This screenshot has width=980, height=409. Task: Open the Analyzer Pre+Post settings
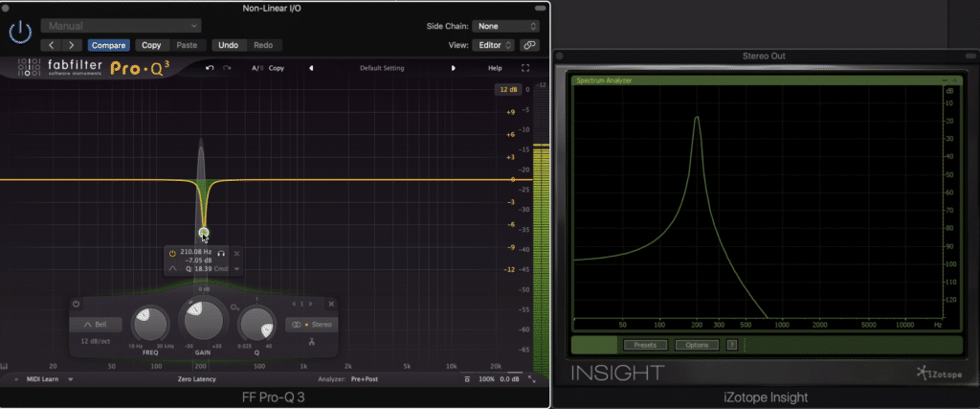[x=365, y=379]
